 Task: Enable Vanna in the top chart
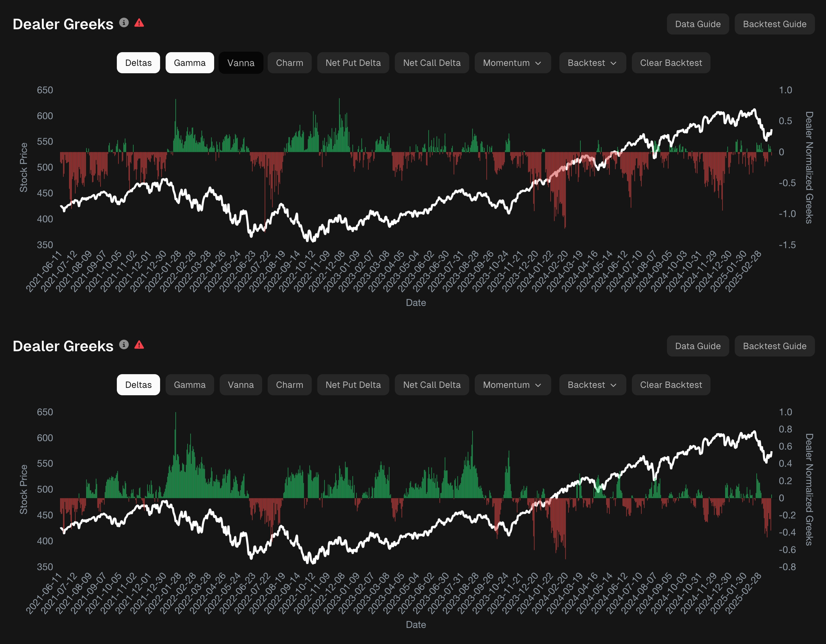(241, 63)
